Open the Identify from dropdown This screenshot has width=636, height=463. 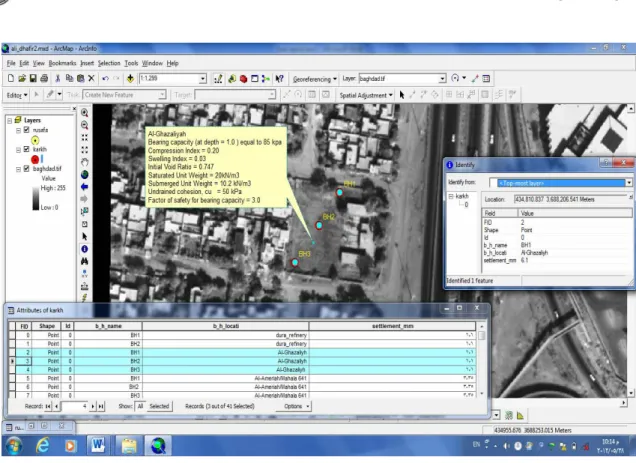tap(628, 183)
